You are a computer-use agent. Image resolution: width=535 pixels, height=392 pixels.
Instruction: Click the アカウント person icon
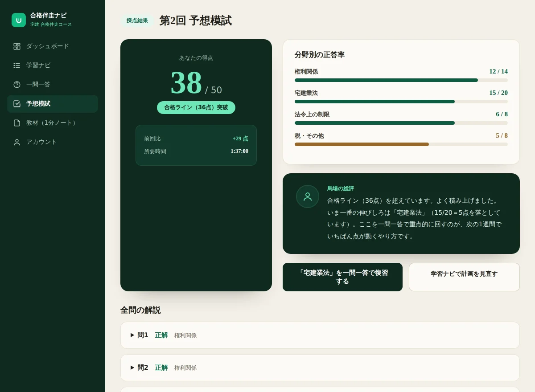[17, 142]
